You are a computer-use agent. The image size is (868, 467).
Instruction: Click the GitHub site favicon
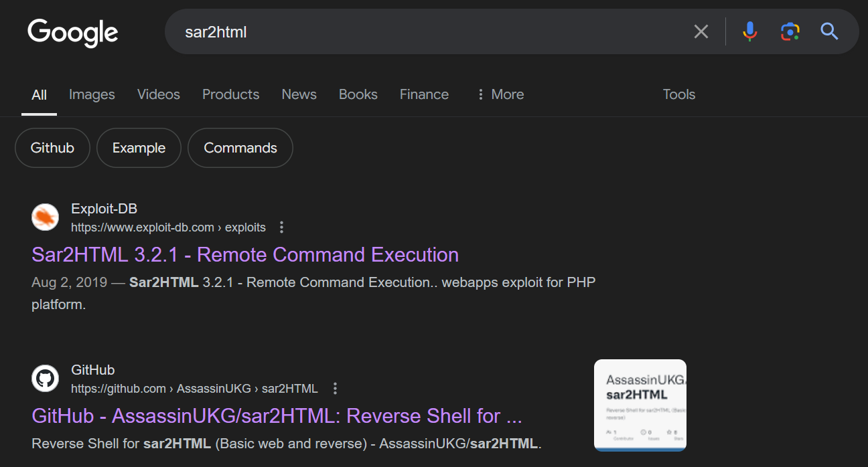45,379
